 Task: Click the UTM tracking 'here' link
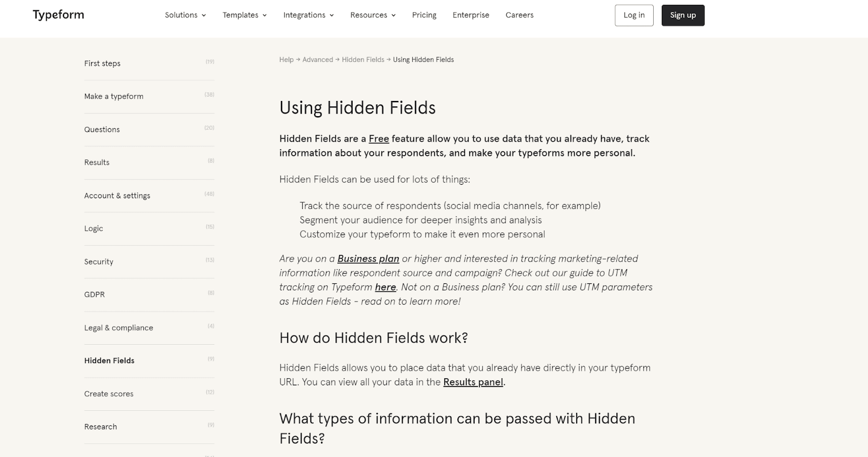coord(385,287)
